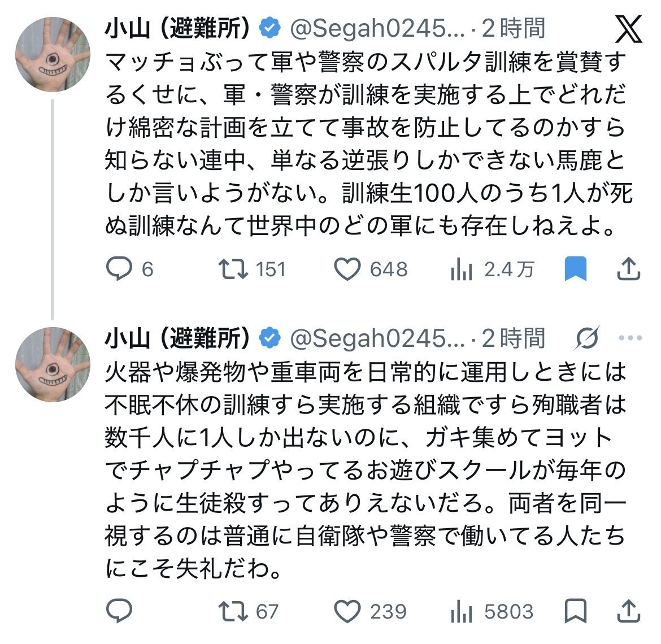Like the second tweet with 239 likes

click(347, 611)
